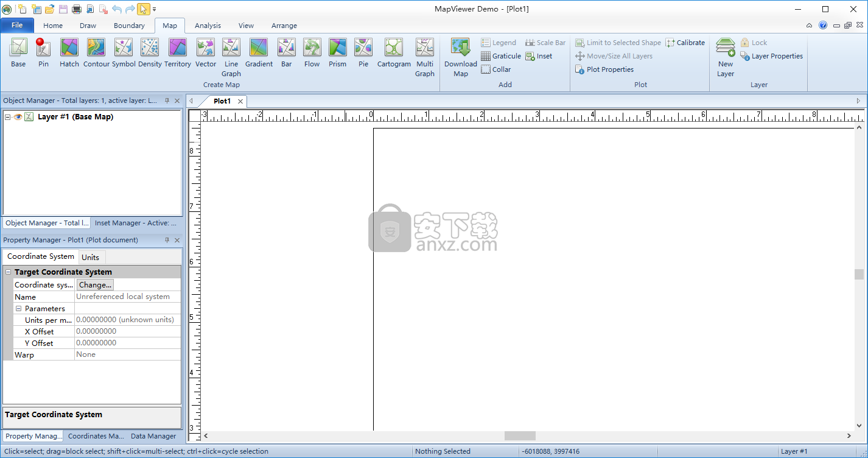Open the View ribbon tab
The height and width of the screenshot is (458, 868).
246,26
